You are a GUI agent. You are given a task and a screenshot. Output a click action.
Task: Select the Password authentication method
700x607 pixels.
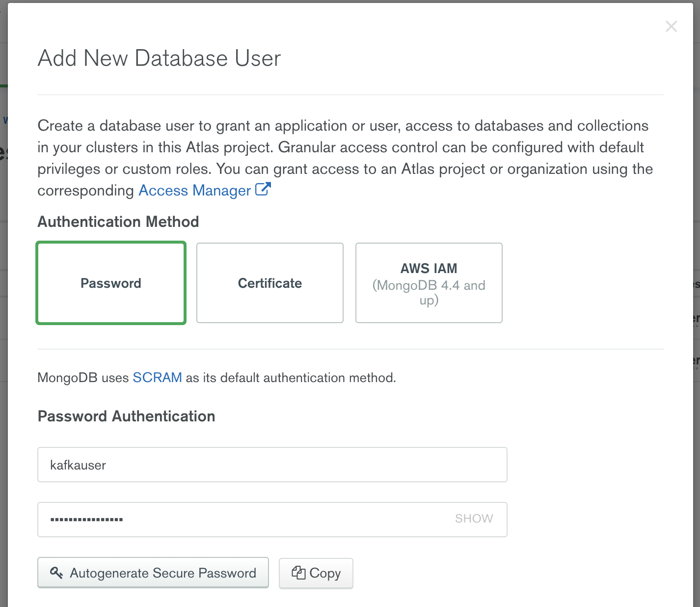click(111, 283)
